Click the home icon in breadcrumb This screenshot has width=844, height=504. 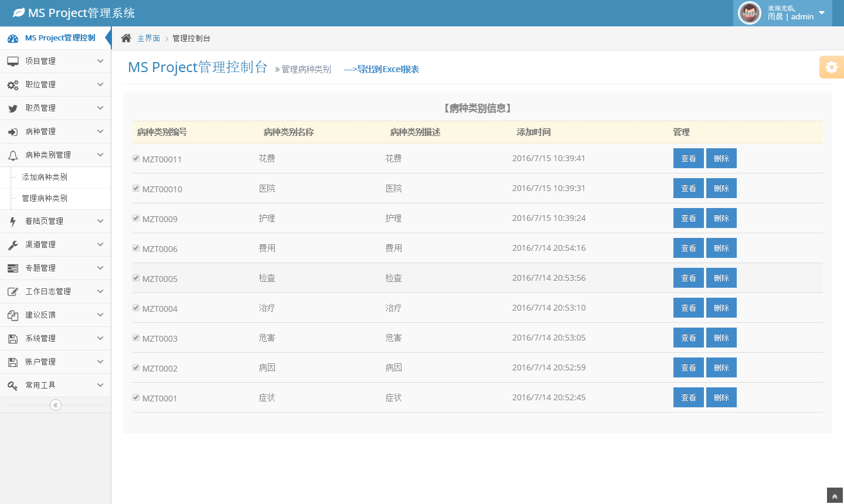[126, 38]
